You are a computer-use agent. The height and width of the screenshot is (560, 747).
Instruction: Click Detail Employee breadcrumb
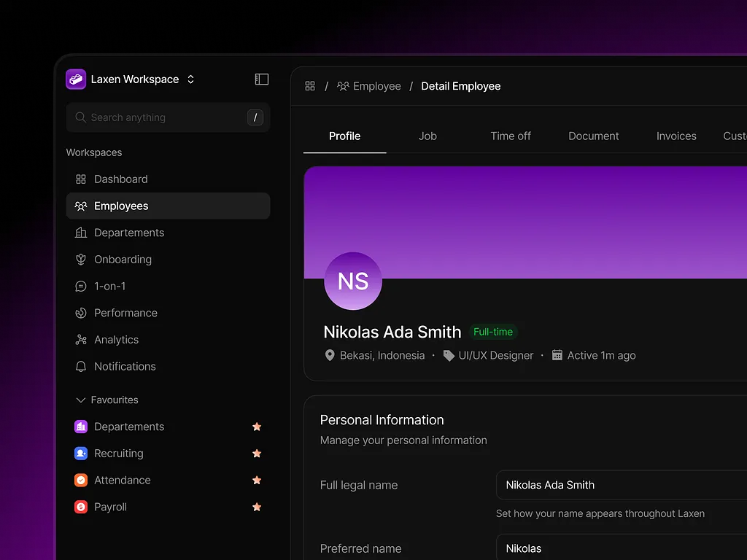tap(461, 86)
